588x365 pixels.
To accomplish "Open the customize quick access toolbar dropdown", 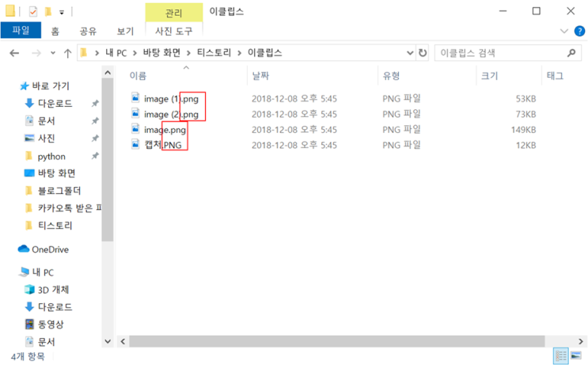I will pyautogui.click(x=62, y=13).
